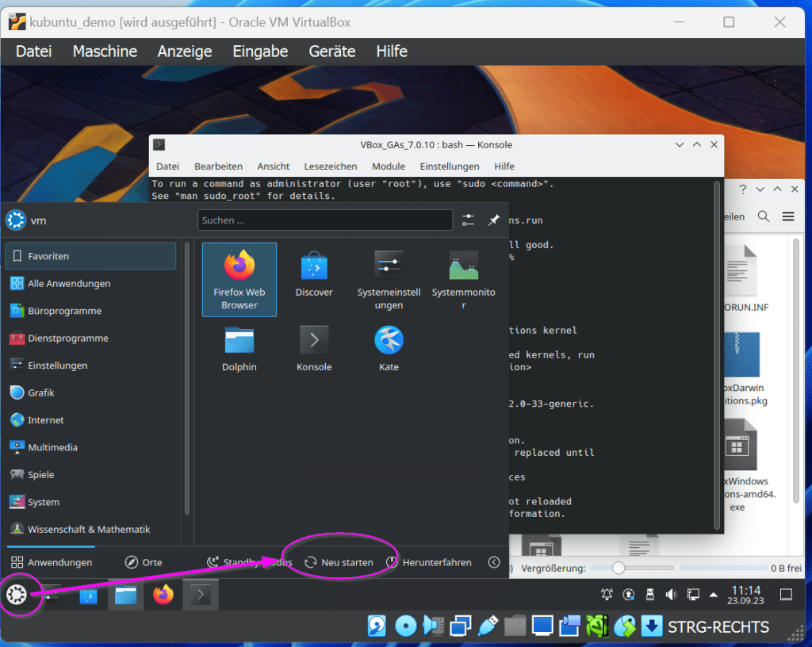Open Dienstprogramme category
This screenshot has height=647, width=812.
pyautogui.click(x=90, y=338)
